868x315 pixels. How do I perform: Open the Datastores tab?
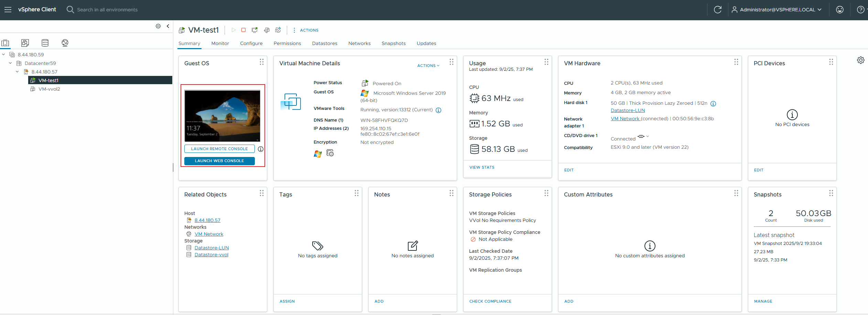(x=325, y=43)
